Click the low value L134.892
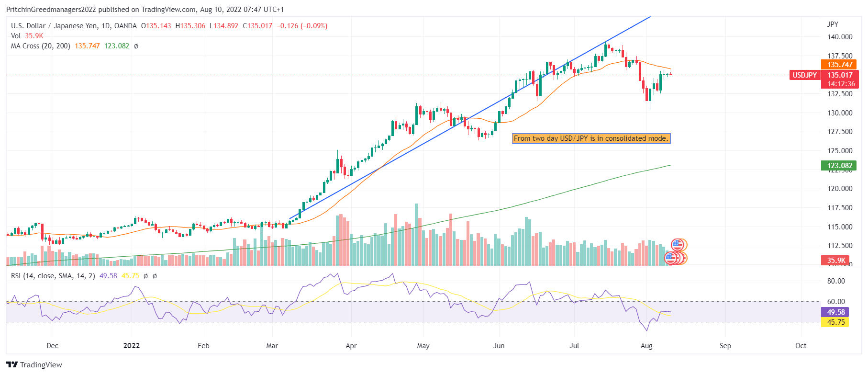This screenshot has height=375, width=868. [223, 26]
